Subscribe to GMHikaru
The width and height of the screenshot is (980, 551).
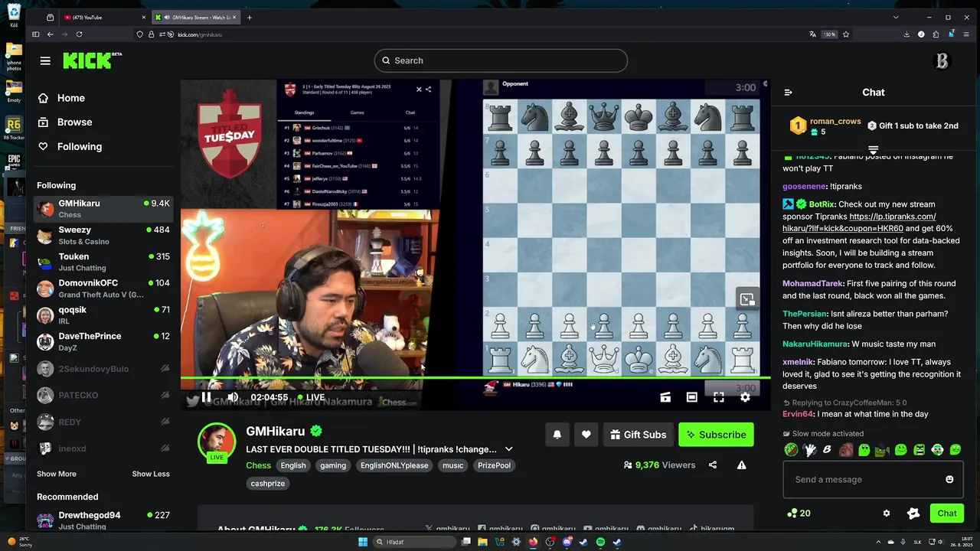716,435
